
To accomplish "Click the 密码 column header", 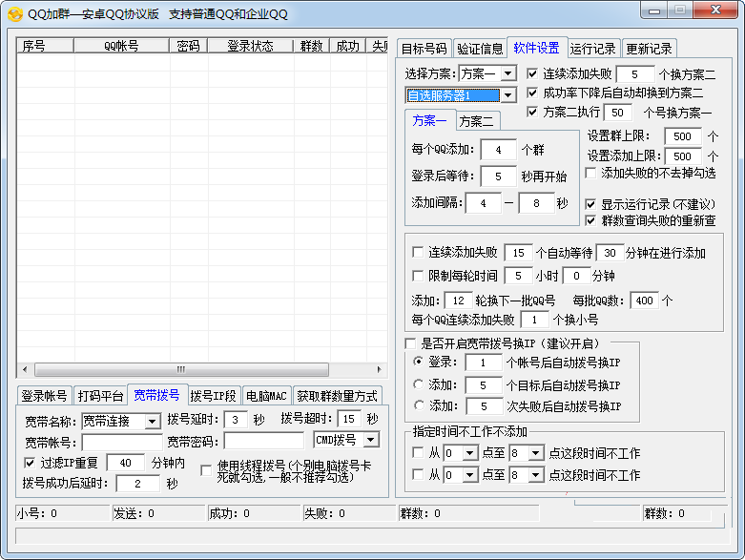I will (188, 46).
